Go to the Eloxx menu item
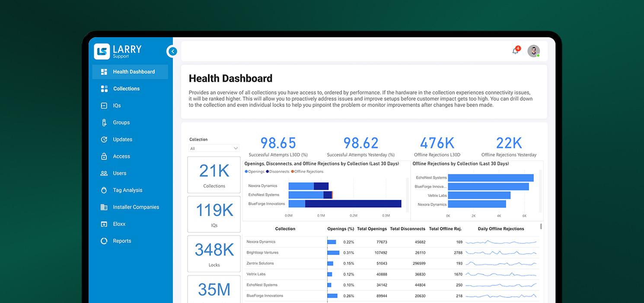 tap(119, 224)
